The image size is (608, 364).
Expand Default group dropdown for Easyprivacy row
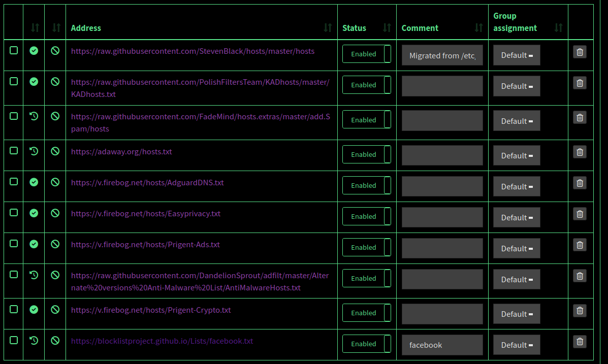[x=517, y=218]
